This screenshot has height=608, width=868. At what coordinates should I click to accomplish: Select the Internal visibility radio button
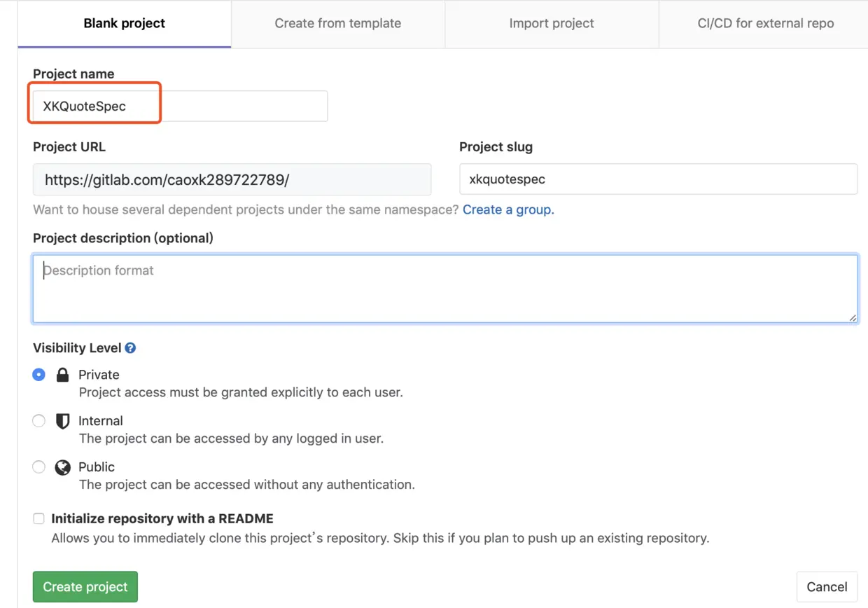[x=39, y=421]
